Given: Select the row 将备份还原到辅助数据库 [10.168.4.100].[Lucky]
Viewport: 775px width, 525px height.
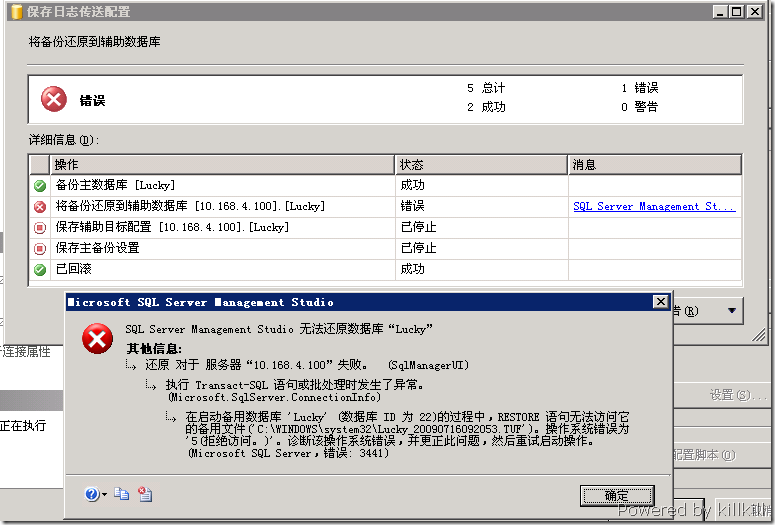Looking at the screenshot, I should [x=386, y=206].
